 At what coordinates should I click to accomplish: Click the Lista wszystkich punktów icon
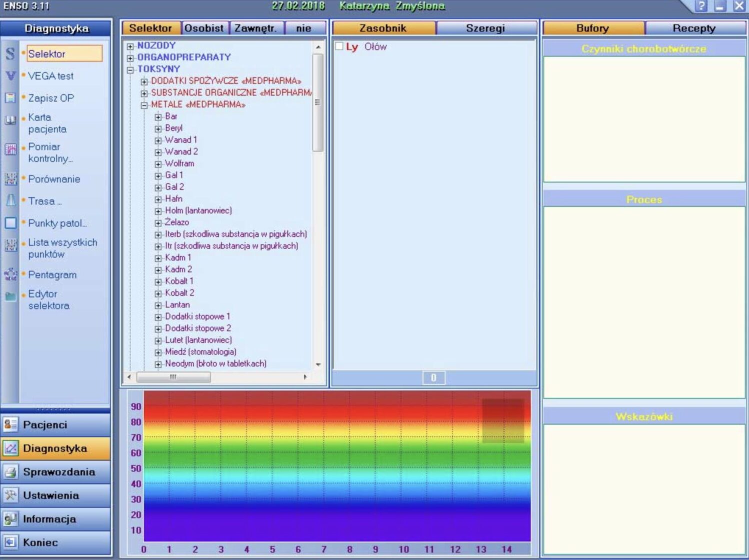pos(10,245)
